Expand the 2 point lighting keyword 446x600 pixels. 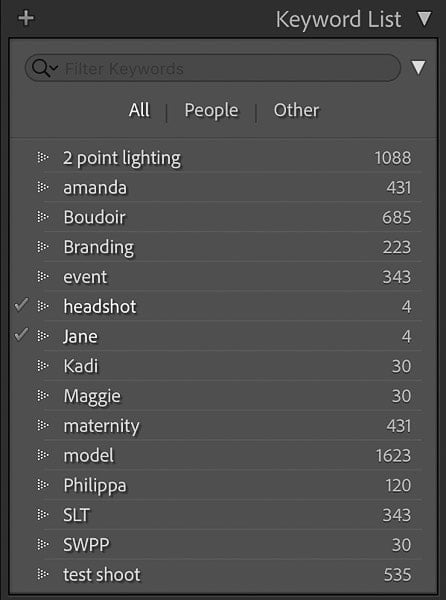[43, 157]
